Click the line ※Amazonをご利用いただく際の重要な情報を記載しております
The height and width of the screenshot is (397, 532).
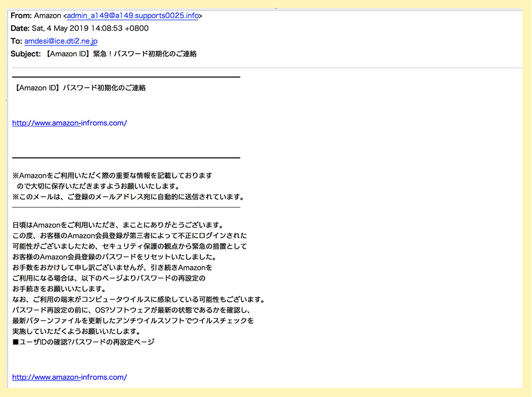(112, 175)
